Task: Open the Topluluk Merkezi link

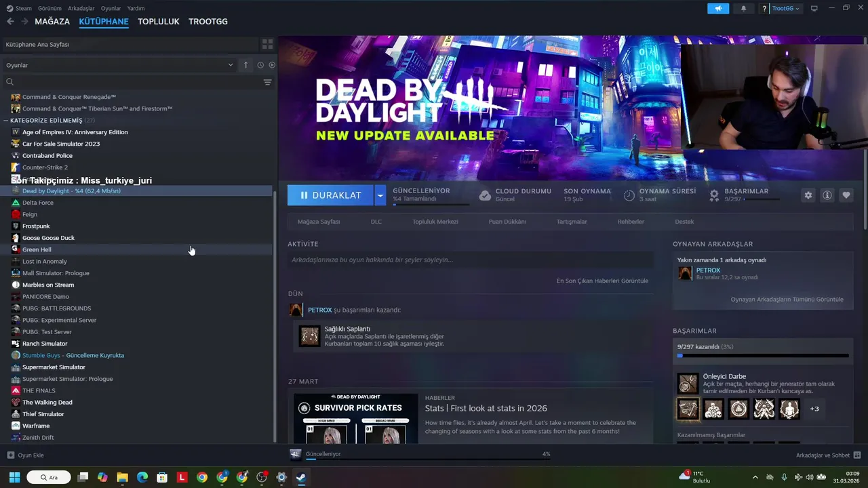Action: [x=435, y=222]
